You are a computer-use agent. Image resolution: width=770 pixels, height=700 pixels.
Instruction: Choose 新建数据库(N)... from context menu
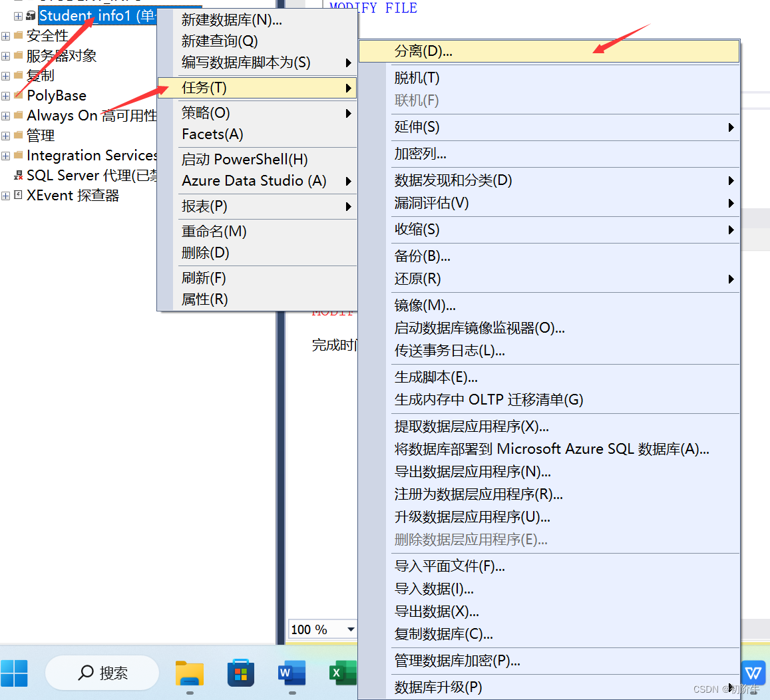pyautogui.click(x=258, y=20)
